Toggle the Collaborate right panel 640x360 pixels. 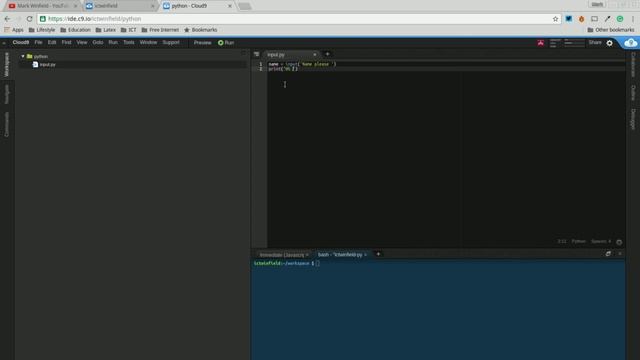click(633, 64)
